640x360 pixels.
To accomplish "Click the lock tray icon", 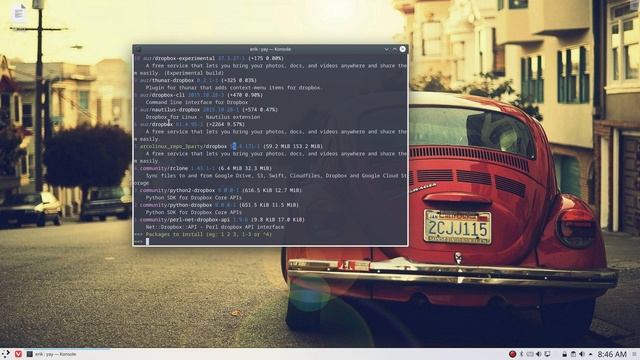I will tap(564, 354).
